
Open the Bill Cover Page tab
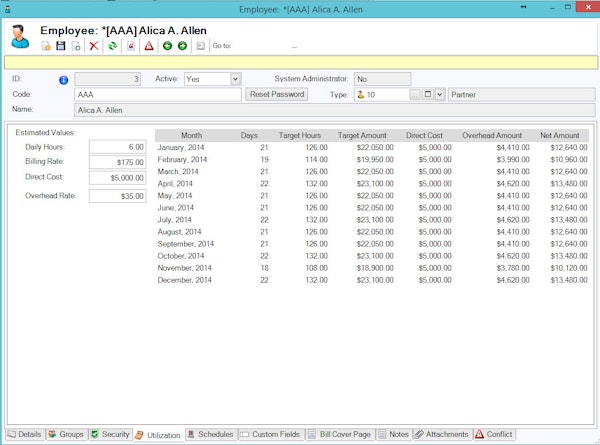(x=340, y=434)
